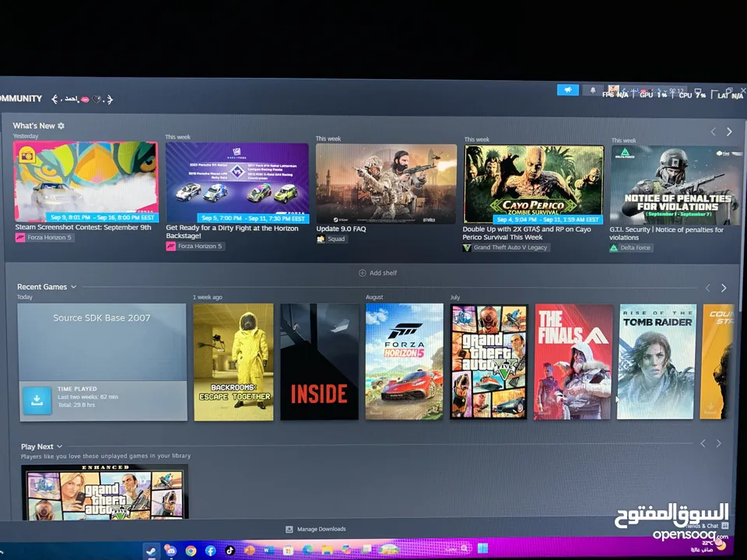The height and width of the screenshot is (560, 747).
Task: Open File Explorer from the taskbar
Action: (328, 550)
